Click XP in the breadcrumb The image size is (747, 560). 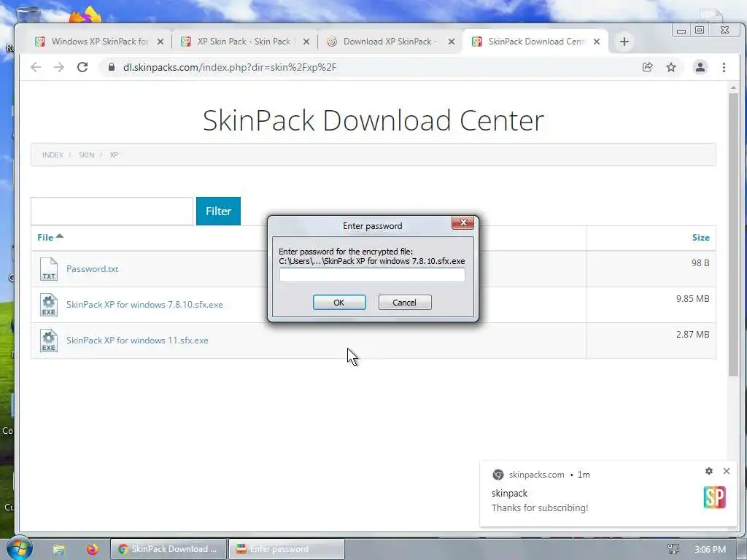tap(114, 155)
